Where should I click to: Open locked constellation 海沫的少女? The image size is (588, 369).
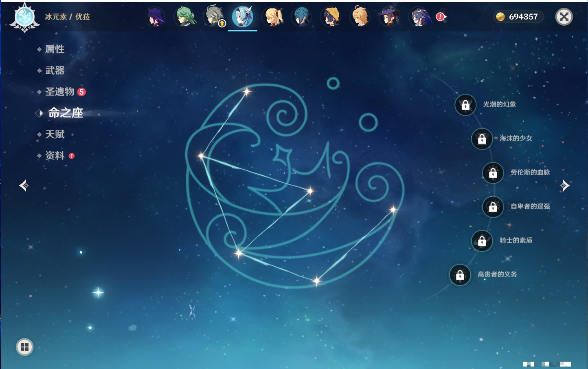[x=482, y=139]
